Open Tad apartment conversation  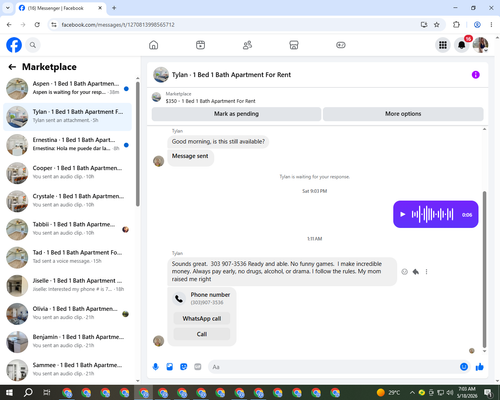tap(67, 257)
